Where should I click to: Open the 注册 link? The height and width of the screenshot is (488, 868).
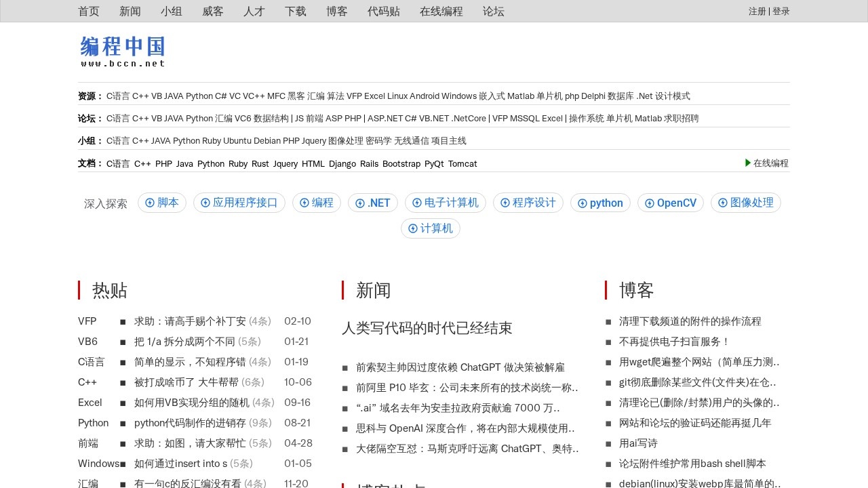[x=756, y=11]
